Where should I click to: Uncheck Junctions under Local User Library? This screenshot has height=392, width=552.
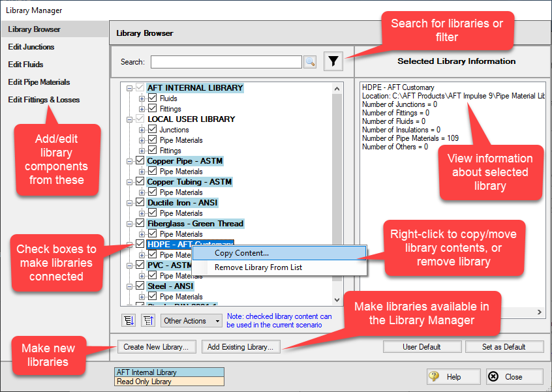(x=153, y=130)
